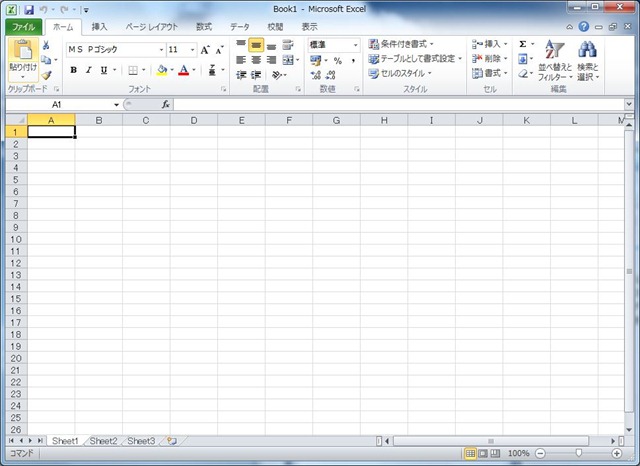Image resolution: width=640 pixels, height=466 pixels.
Task: Click the fill color paint bucket icon
Action: coord(162,70)
